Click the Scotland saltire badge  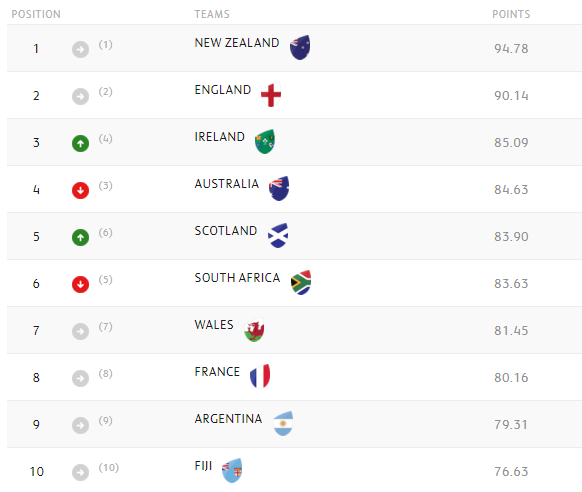point(278,236)
